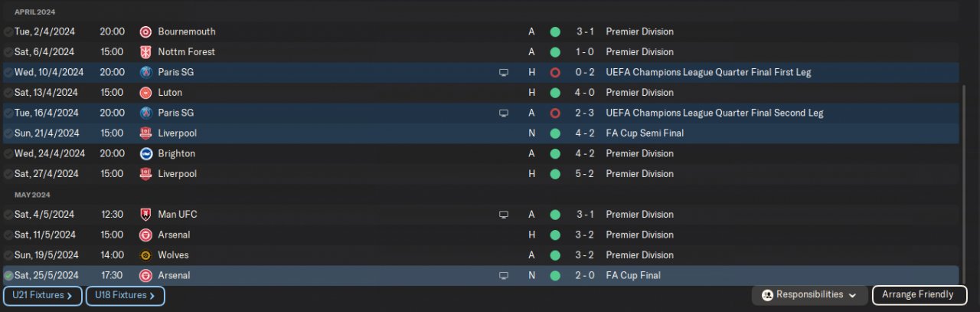
Task: Click green win indicator for Luton match
Action: 555,93
